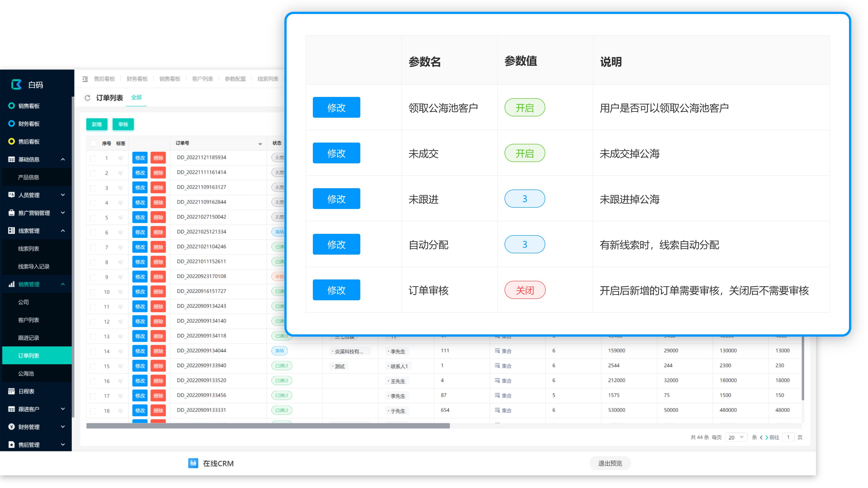This screenshot has width=868, height=488.
Task: Collapse the 销售管理 sidebar menu
Action: (x=63, y=284)
